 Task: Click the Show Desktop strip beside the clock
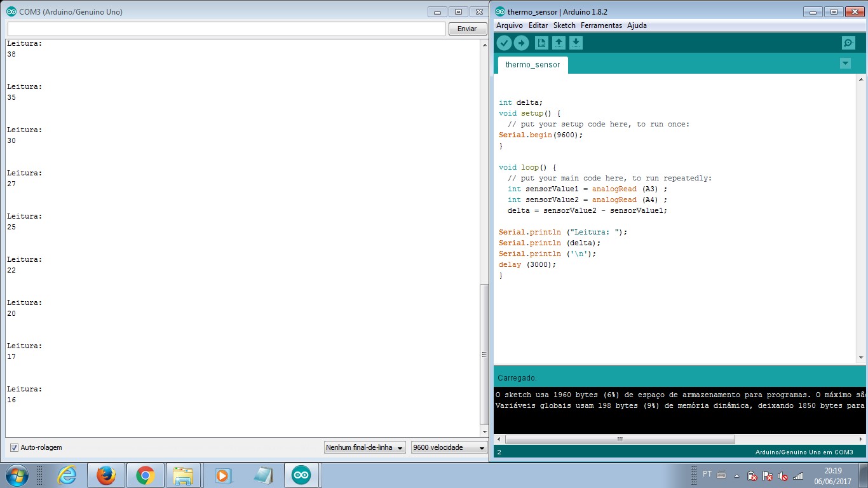863,475
